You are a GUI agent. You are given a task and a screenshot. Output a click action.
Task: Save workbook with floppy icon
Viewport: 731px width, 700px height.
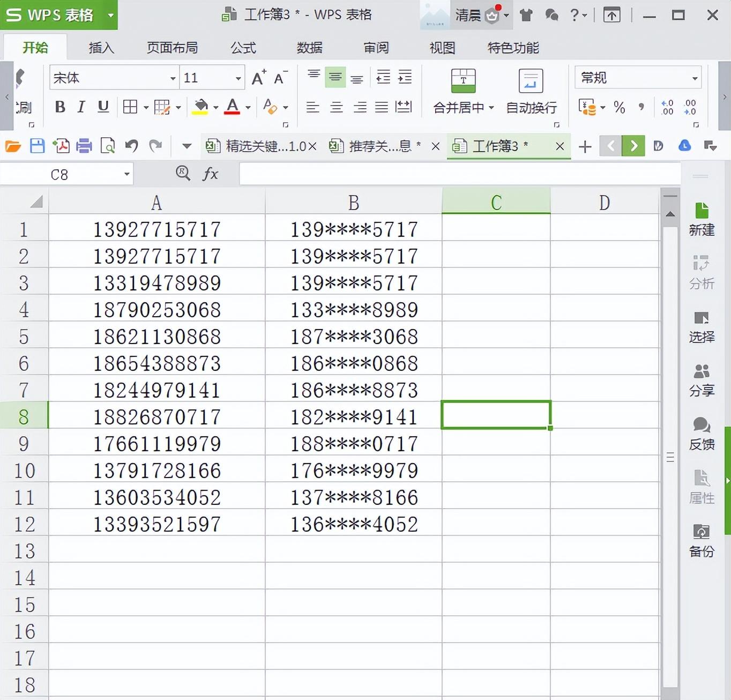pos(37,146)
